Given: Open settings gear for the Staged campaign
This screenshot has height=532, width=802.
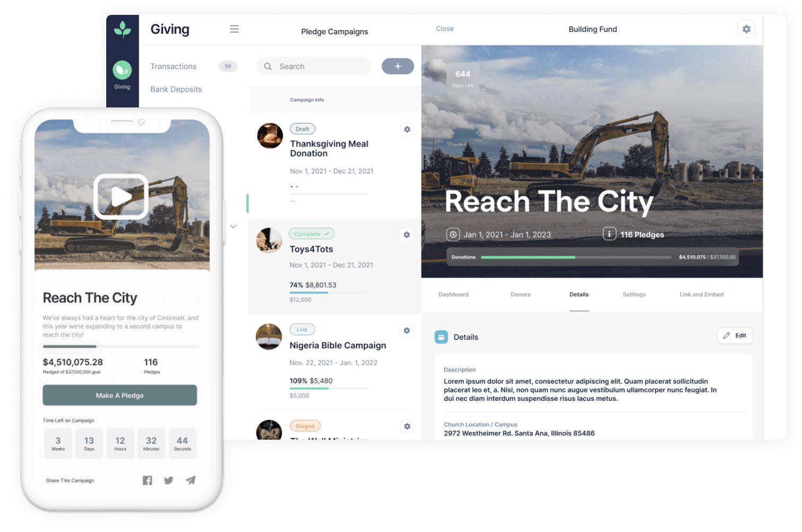Looking at the screenshot, I should click(407, 426).
